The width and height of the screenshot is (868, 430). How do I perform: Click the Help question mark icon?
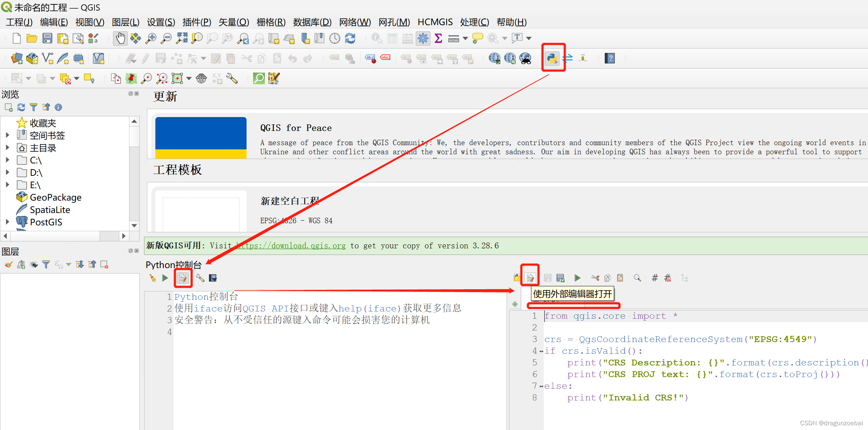tap(610, 58)
